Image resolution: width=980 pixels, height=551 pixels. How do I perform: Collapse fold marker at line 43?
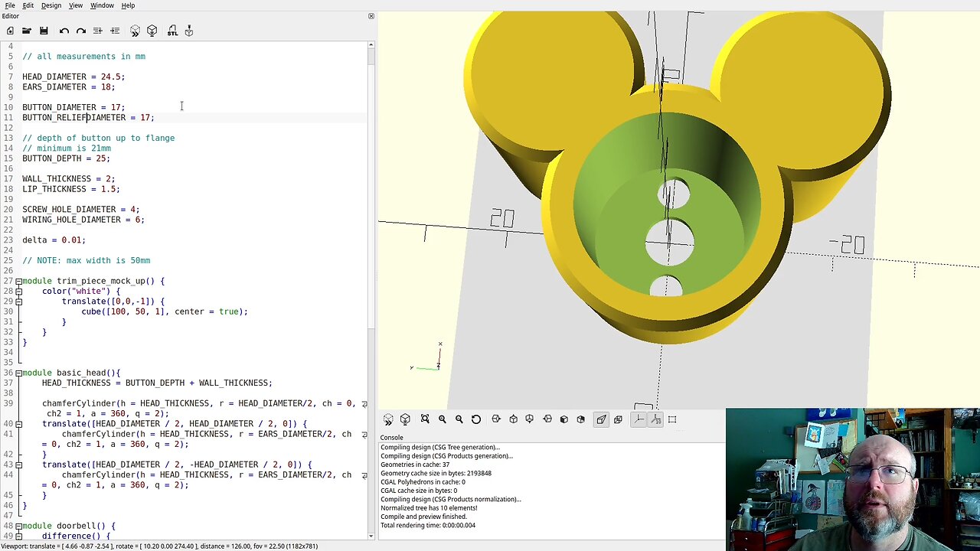pos(18,465)
